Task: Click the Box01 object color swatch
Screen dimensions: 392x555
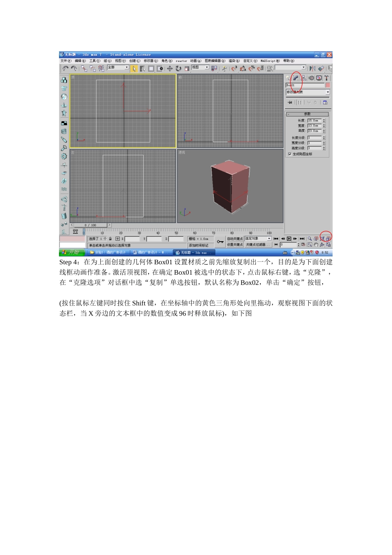Action: 328,85
